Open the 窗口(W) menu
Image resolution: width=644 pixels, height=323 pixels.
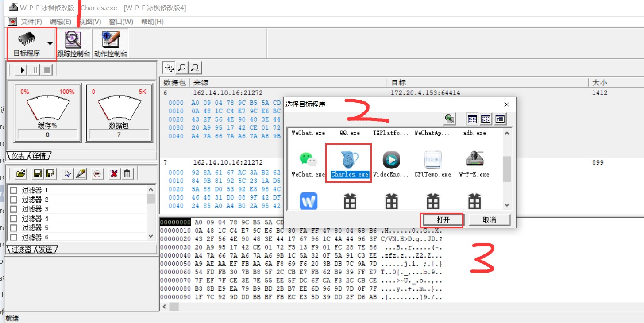121,22
